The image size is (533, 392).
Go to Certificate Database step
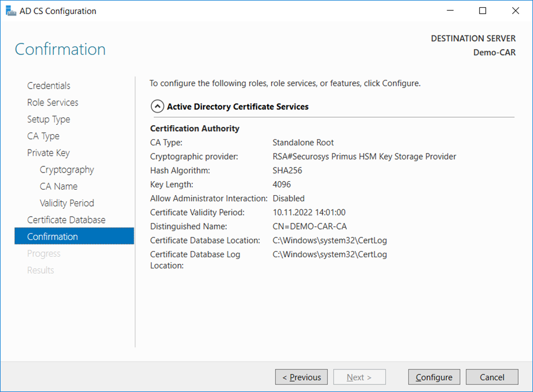point(66,220)
